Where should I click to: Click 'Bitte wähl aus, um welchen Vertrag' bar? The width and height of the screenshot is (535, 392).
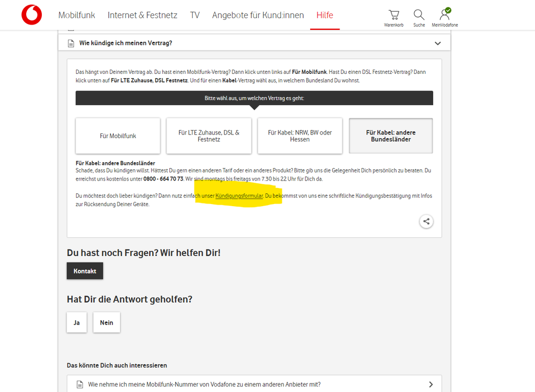pyautogui.click(x=254, y=98)
